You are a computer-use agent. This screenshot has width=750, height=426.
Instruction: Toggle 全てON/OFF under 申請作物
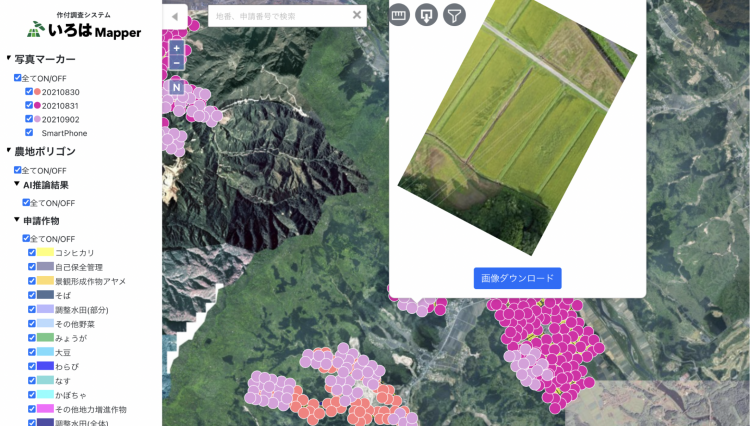[x=26, y=238]
